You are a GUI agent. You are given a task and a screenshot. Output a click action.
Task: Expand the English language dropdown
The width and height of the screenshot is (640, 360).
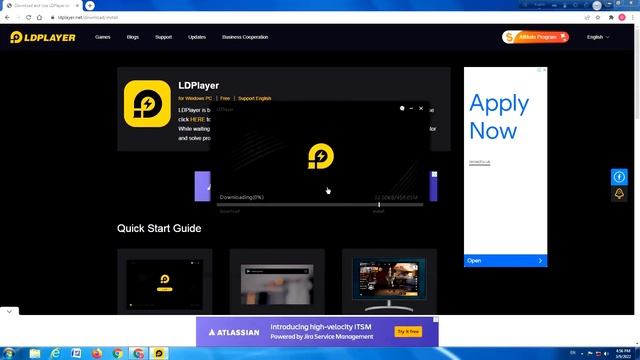click(598, 37)
